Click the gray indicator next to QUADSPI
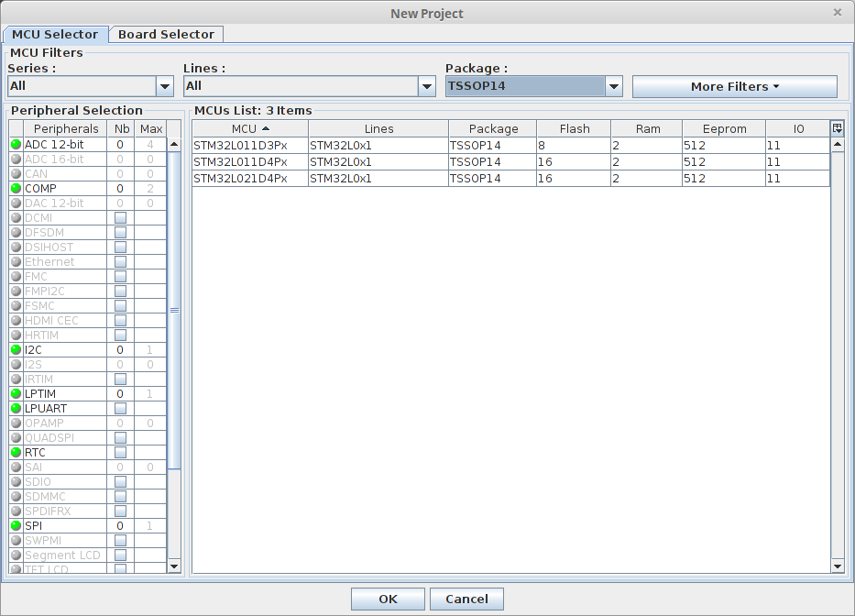Viewport: 855px width, 616px height. [16, 438]
